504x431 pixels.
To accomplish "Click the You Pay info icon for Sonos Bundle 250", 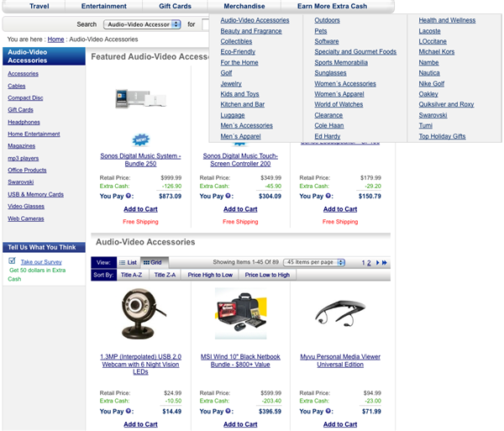I will [129, 196].
